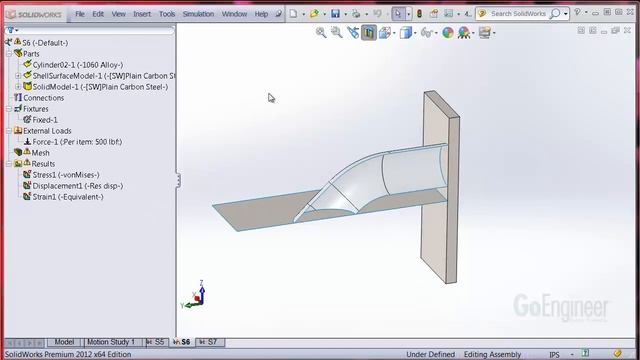640x360 pixels.
Task: Open dropdown beside Select cursor tool
Action: 408,14
